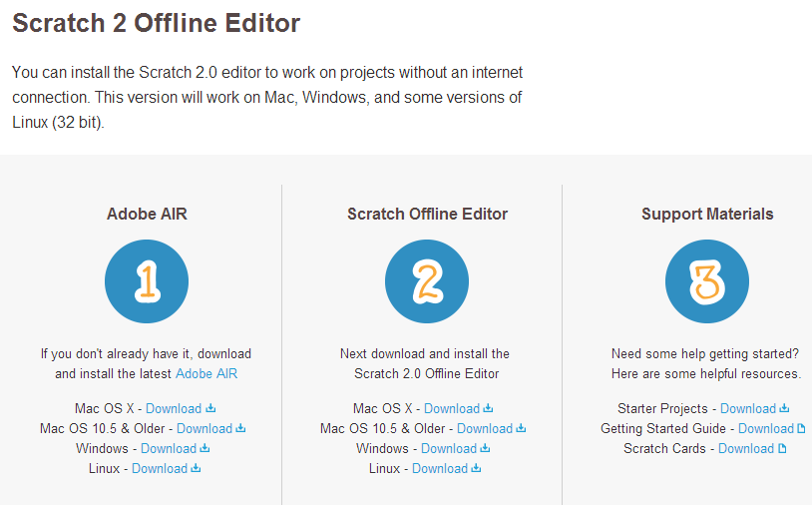Click download arrow icon for Adobe AIR Linux
Image resolution: width=812 pixels, height=505 pixels.
[x=197, y=468]
